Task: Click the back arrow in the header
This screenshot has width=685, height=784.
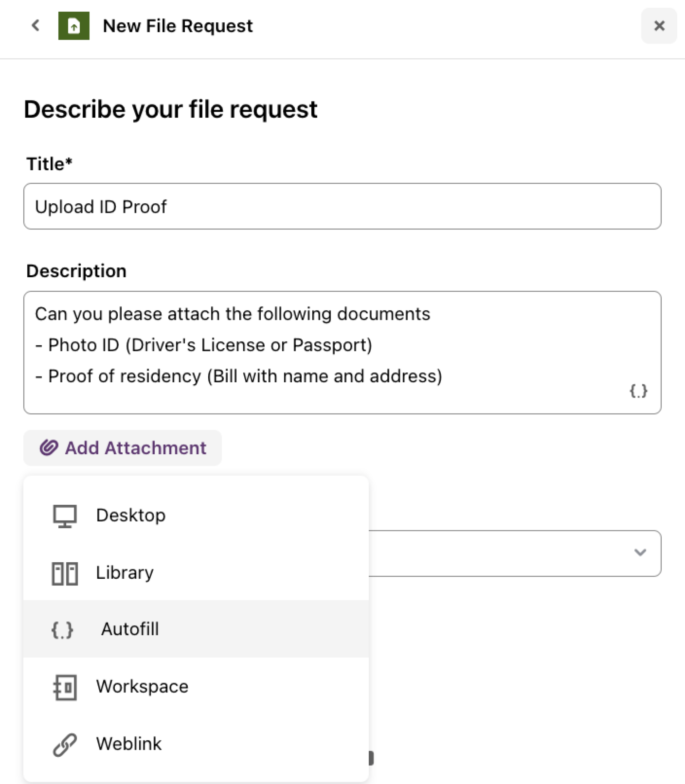Action: coord(35,25)
